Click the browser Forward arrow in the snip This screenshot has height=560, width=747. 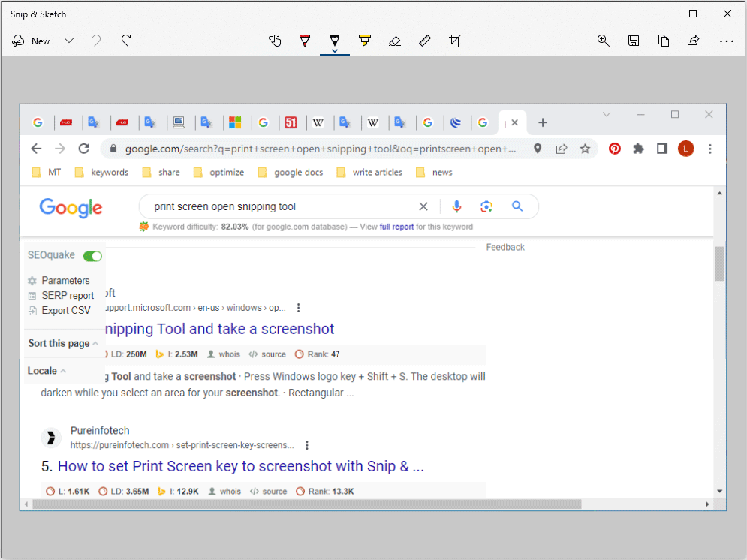click(60, 149)
